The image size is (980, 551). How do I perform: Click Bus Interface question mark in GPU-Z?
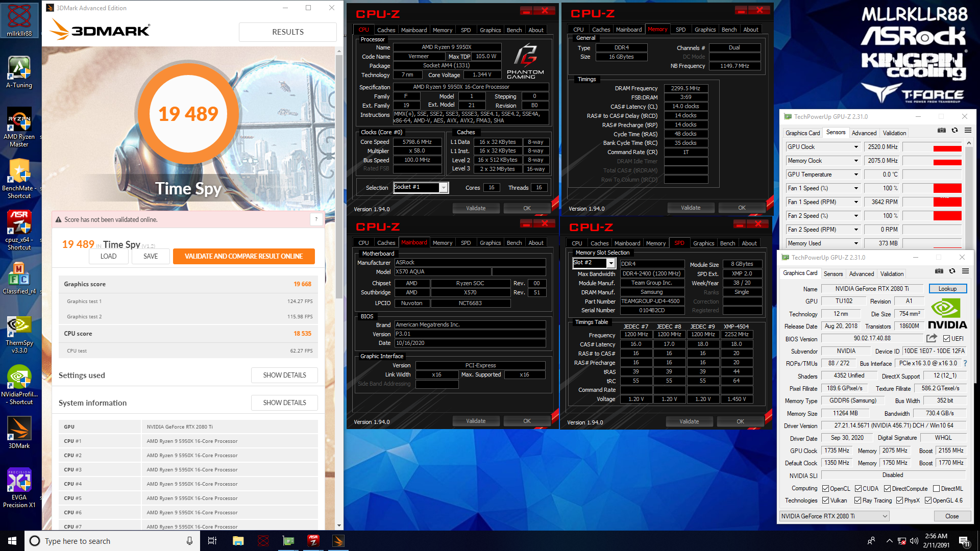[965, 363]
